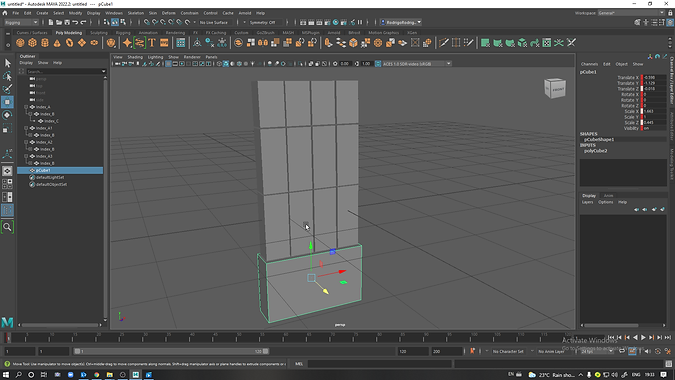Viewport: 675px width, 380px height.
Task: Click the Anim tab in layer editor
Action: pyautogui.click(x=608, y=195)
